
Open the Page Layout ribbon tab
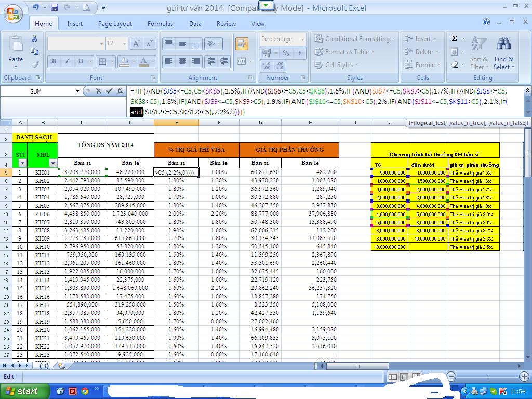115,24
